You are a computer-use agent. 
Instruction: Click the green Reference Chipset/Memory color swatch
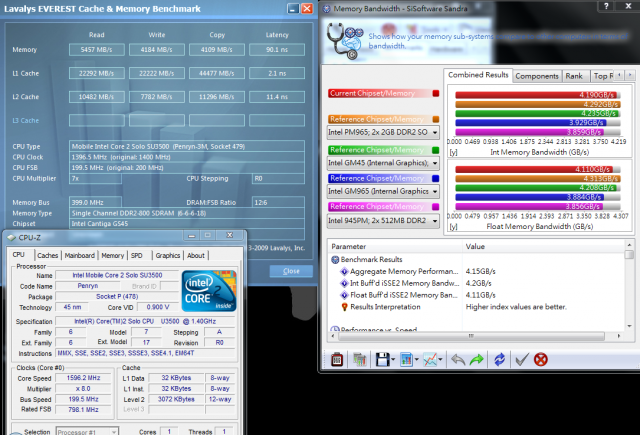[436, 150]
